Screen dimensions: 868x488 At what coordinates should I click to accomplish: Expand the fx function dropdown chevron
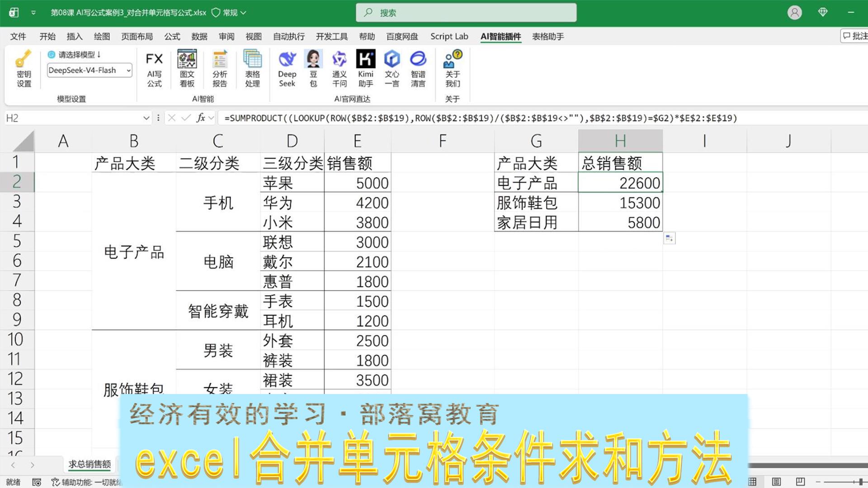(x=211, y=118)
